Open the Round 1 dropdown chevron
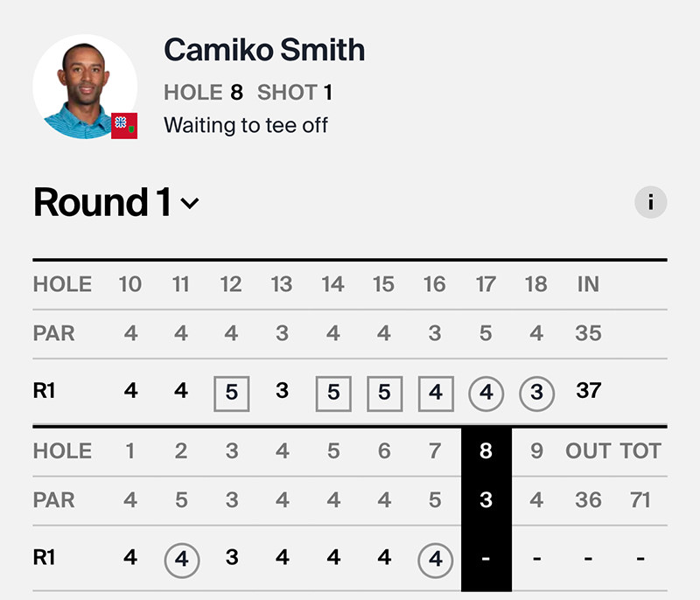Viewport: 700px width, 600px height. pos(190,205)
